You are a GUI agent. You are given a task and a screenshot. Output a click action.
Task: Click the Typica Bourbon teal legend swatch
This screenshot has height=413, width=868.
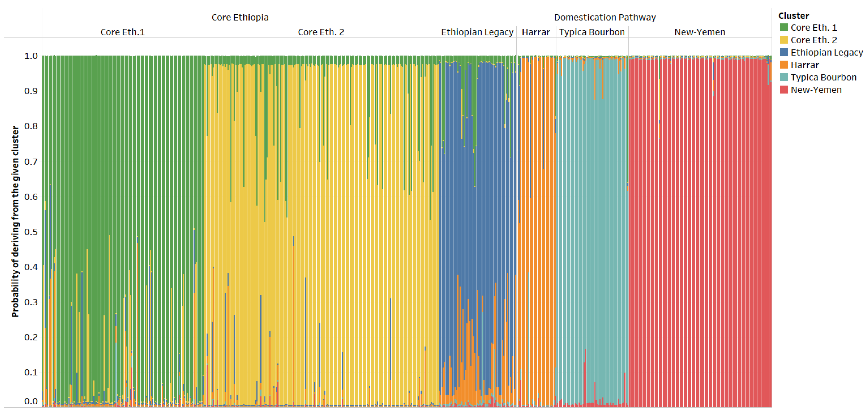pyautogui.click(x=784, y=78)
